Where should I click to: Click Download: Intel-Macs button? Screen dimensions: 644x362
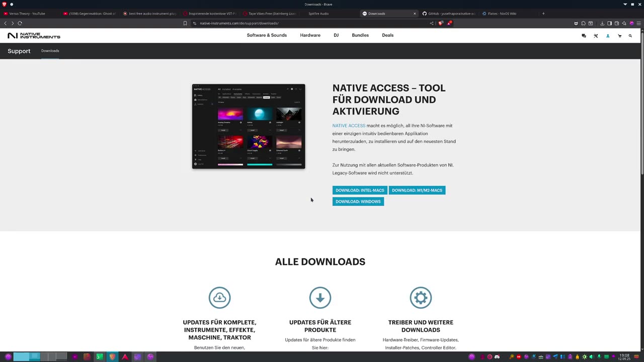point(360,190)
